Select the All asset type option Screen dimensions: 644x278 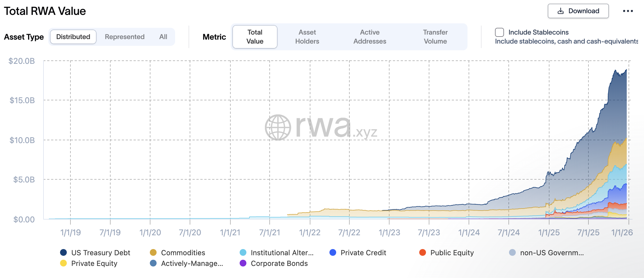click(x=163, y=37)
